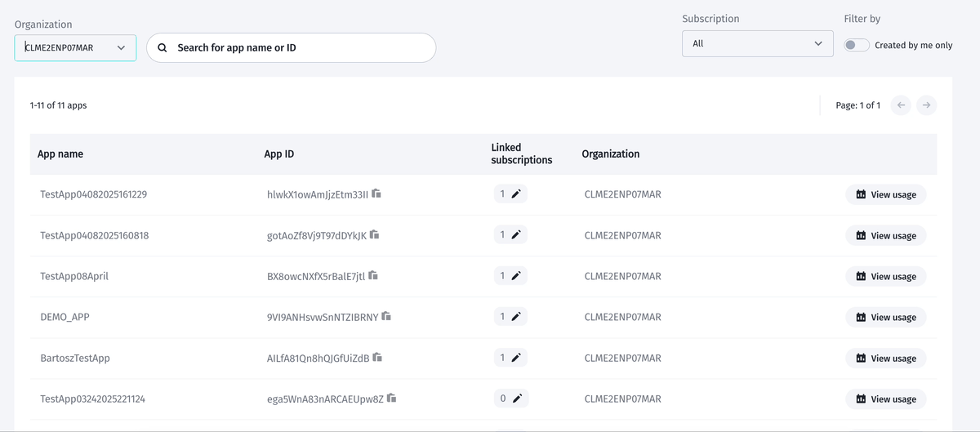View usage for DEMO_APP

point(886,317)
